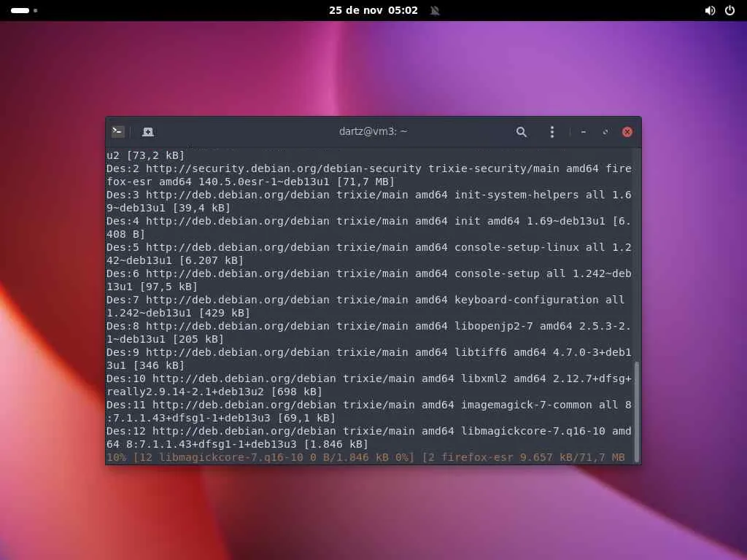Click the Des:8 libopenjp2-7 line
The width and height of the screenshot is (747, 560).
pyautogui.click(x=368, y=326)
